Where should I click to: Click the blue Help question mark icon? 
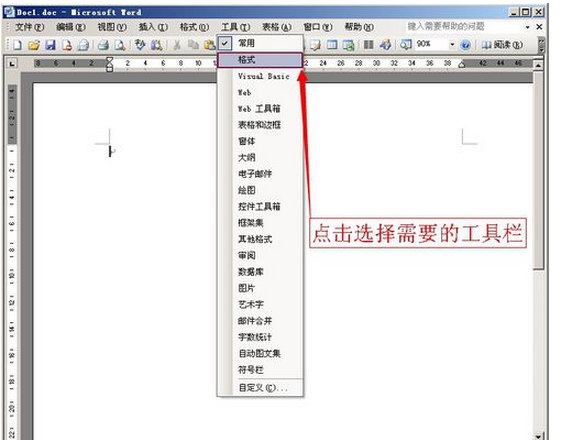[x=465, y=45]
